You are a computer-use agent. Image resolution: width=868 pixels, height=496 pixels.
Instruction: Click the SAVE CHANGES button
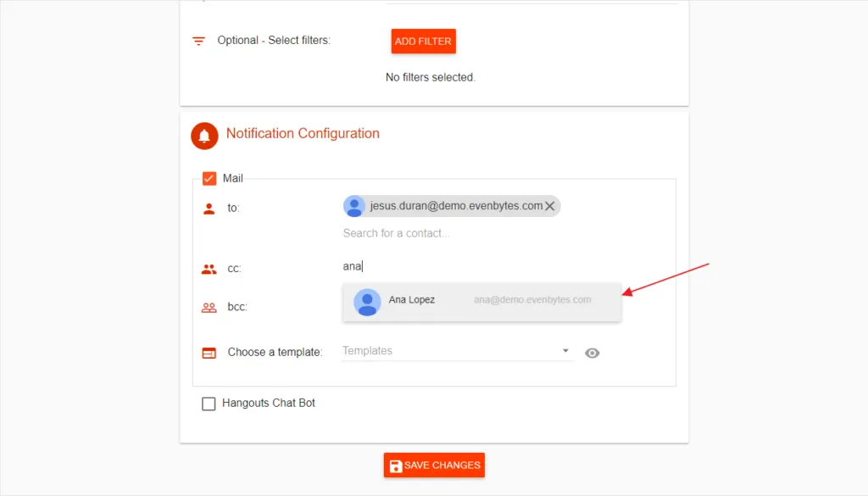[x=434, y=465]
